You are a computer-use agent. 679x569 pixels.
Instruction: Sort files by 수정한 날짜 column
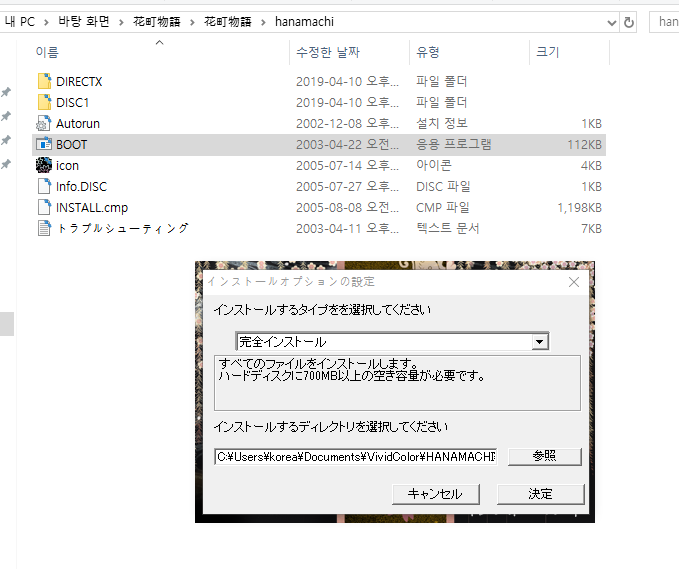[328, 52]
